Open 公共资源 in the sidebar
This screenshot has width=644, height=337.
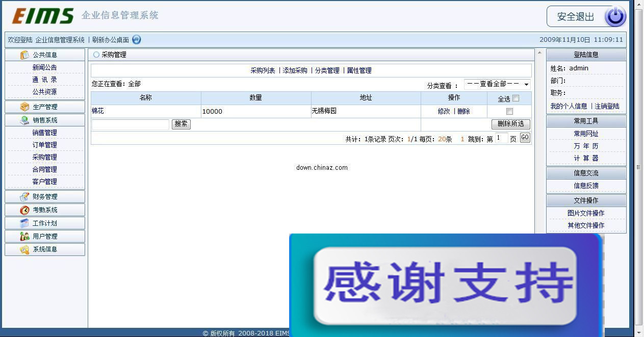tap(45, 92)
